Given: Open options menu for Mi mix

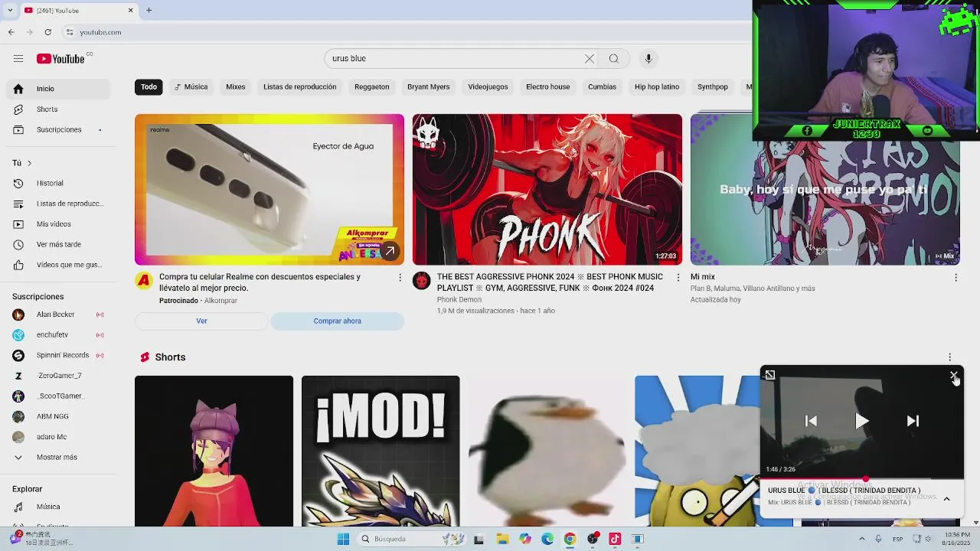Looking at the screenshot, I should (x=955, y=278).
